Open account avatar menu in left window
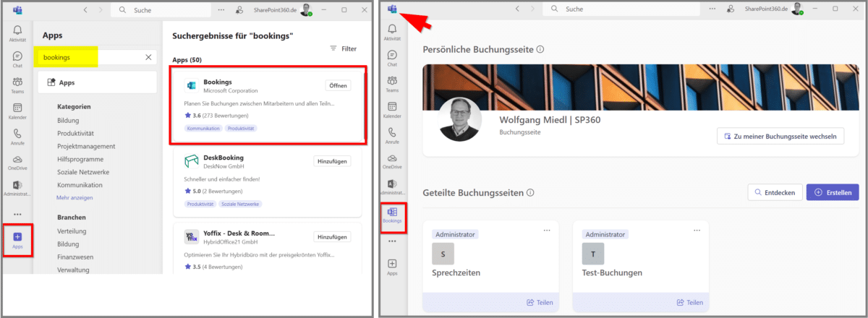868x318 pixels. [x=306, y=9]
